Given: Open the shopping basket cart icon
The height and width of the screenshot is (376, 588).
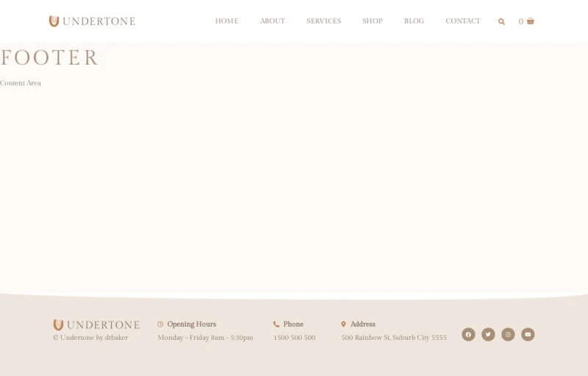Looking at the screenshot, I should click(530, 21).
